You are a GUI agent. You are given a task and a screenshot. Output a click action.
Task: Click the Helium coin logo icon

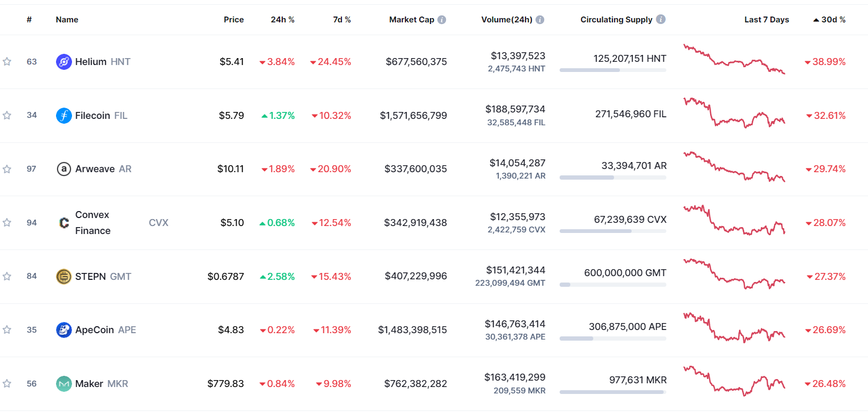(x=63, y=62)
